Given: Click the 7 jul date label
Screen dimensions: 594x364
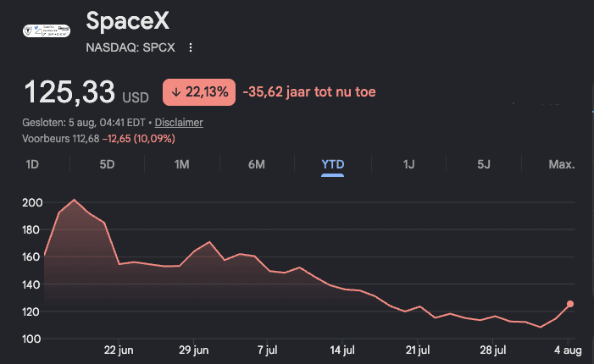Looking at the screenshot, I should [268, 350].
